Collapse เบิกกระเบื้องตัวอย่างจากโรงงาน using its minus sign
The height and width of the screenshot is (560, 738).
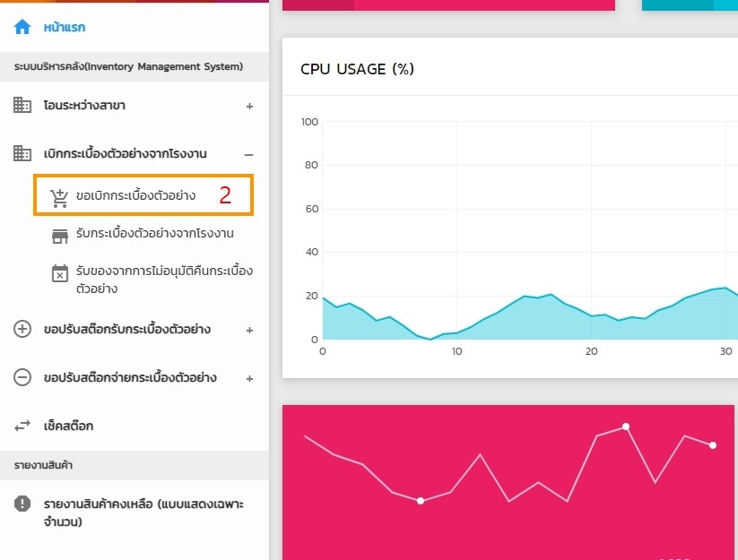(249, 154)
